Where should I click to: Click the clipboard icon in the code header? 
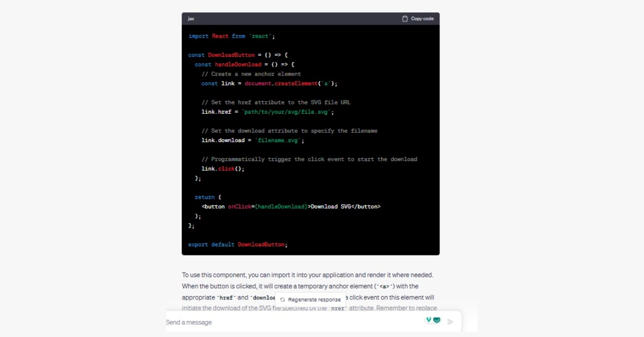[405, 19]
